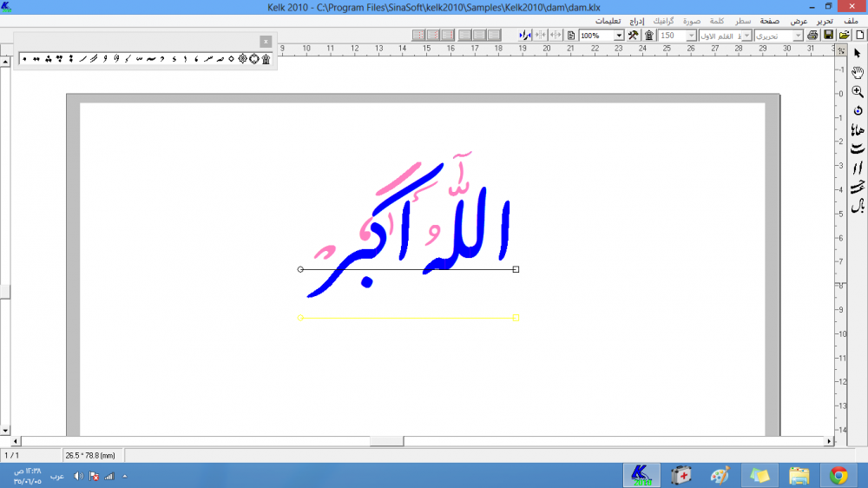The width and height of the screenshot is (868, 488).
Task: Click the rotate tool in right sidebar
Action: (858, 110)
